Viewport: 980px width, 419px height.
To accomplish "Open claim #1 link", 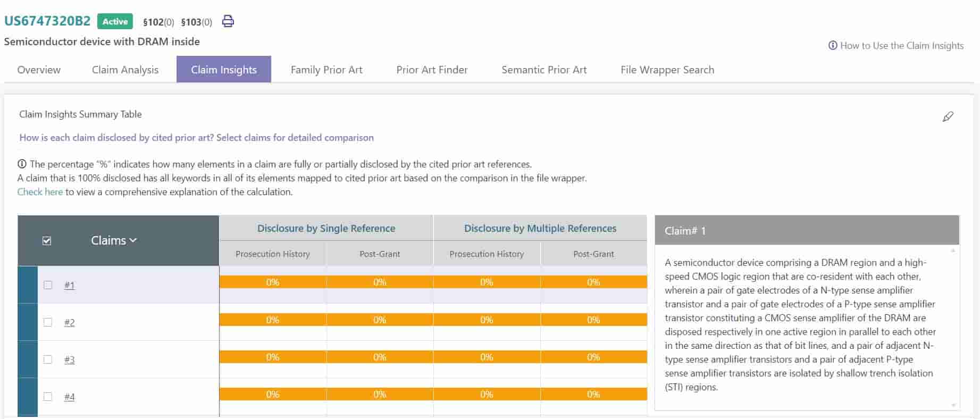I will coord(69,285).
